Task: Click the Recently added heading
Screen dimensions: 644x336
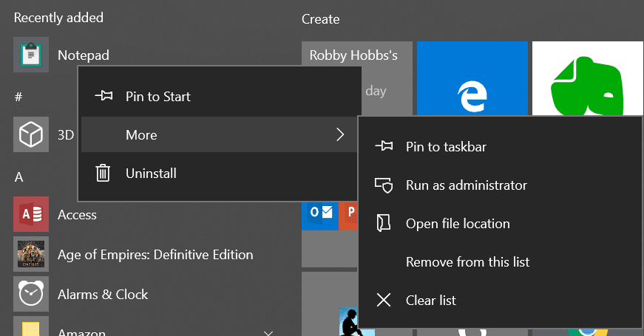Action: click(x=58, y=18)
